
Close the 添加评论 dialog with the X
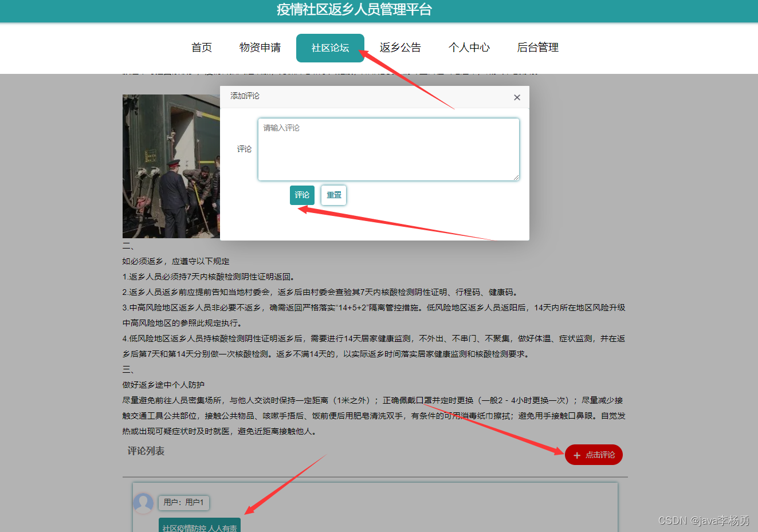[x=517, y=97]
